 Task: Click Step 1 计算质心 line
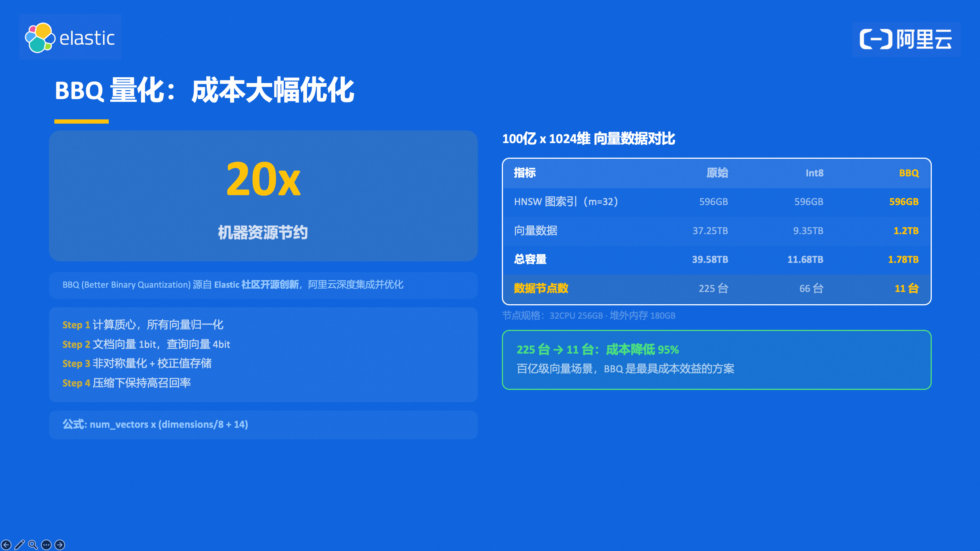[143, 325]
